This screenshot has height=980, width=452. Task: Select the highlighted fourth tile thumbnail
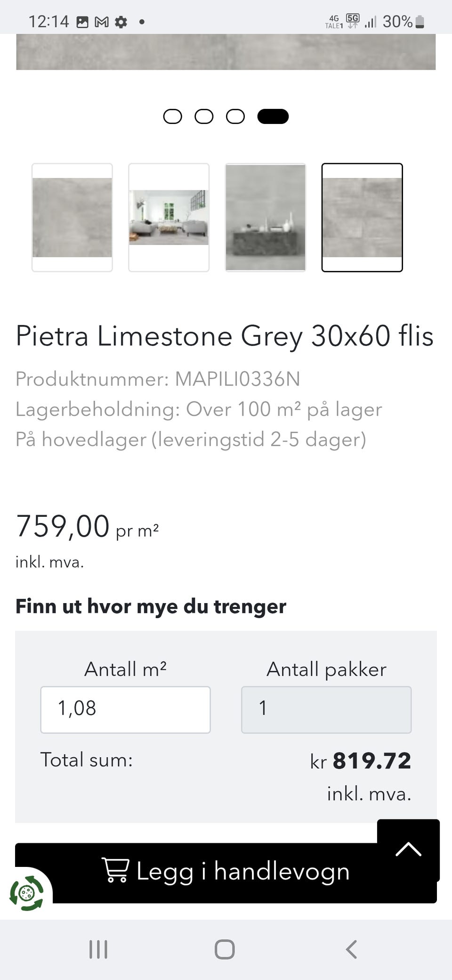click(362, 218)
